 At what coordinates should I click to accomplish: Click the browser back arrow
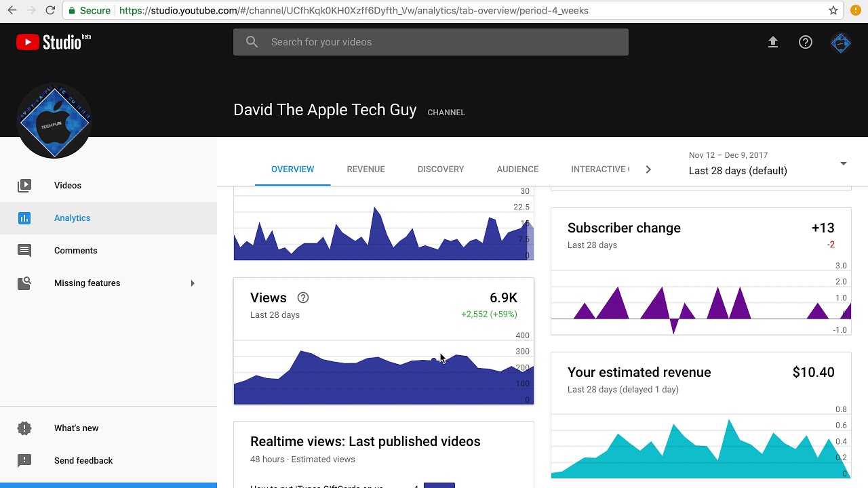pyautogui.click(x=12, y=10)
